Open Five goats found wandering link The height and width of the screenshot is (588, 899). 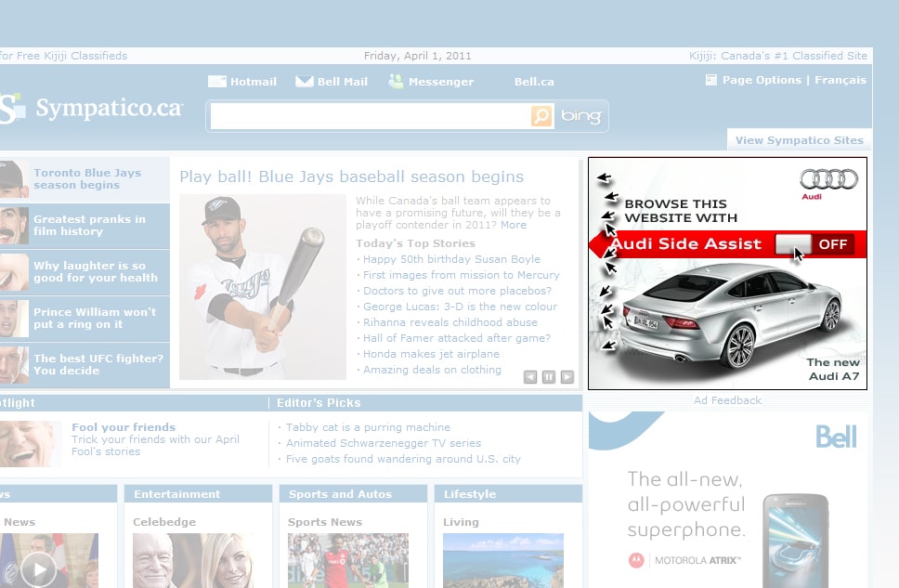click(403, 459)
